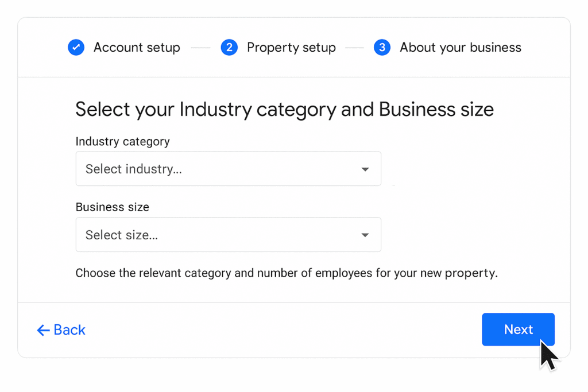This screenshot has width=588, height=392.
Task: Click the page heading about Industry category
Action: click(285, 110)
